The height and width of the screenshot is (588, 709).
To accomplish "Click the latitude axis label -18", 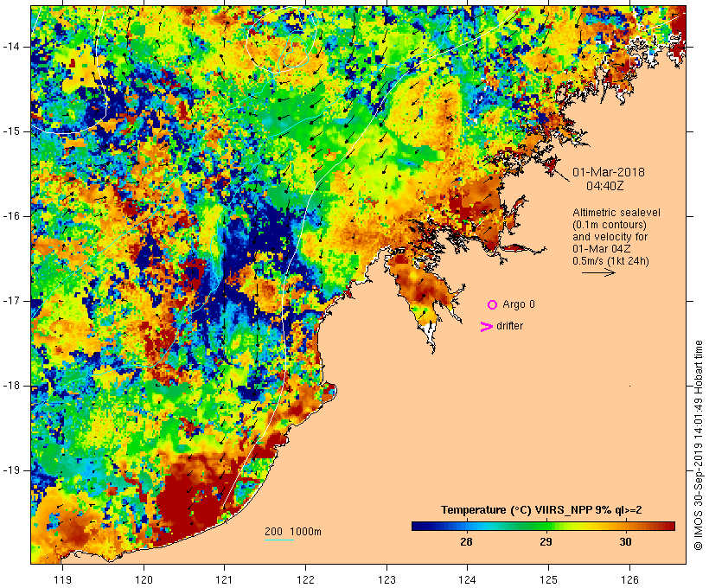I will [x=10, y=386].
